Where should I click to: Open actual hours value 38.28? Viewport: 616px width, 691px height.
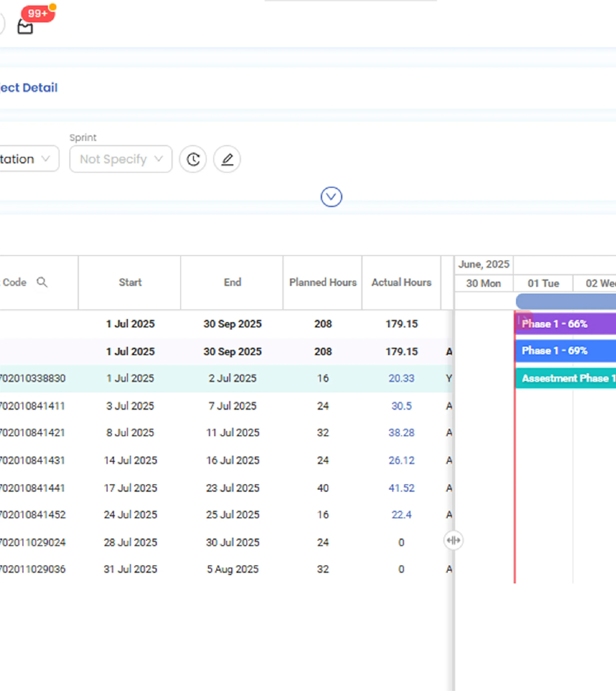tap(401, 433)
